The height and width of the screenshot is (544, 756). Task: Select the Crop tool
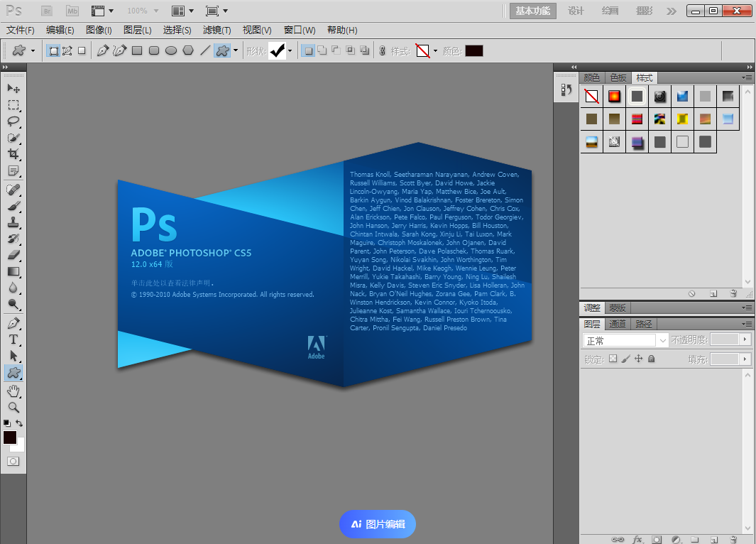coord(13,154)
